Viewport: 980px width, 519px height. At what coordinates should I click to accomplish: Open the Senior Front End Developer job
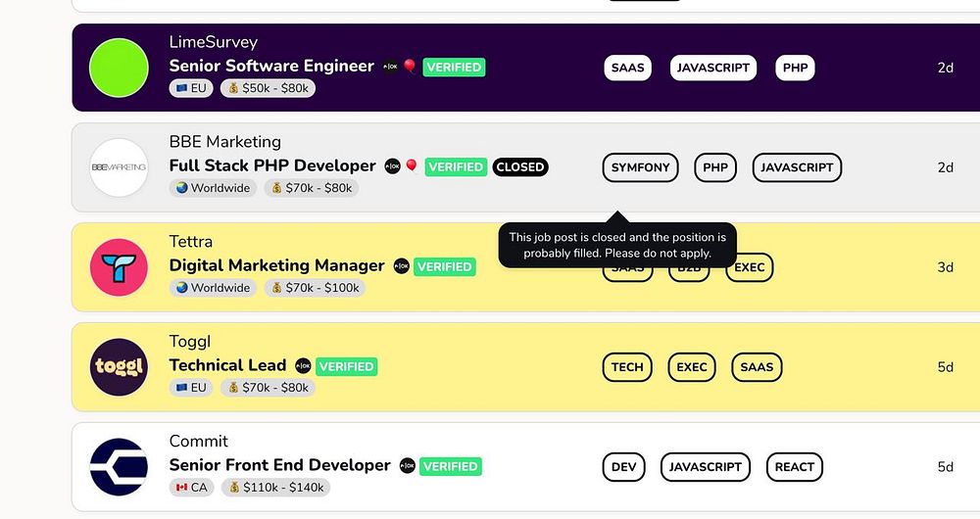[279, 466]
